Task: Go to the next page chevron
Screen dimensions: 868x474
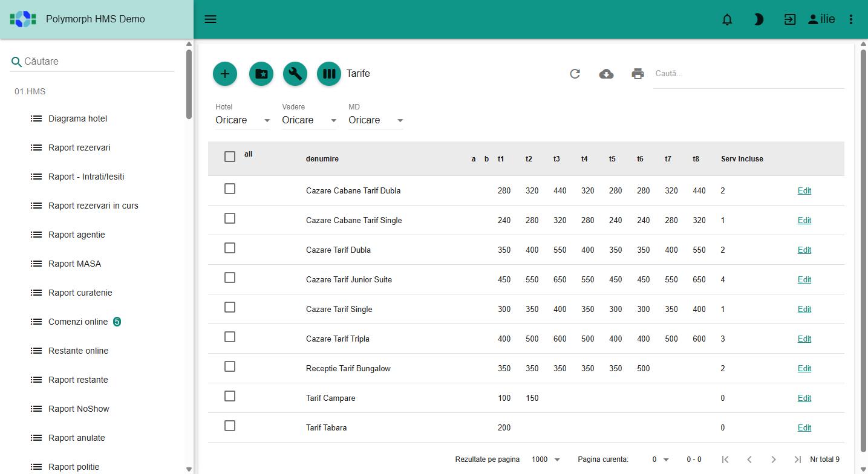Action: pyautogui.click(x=774, y=459)
